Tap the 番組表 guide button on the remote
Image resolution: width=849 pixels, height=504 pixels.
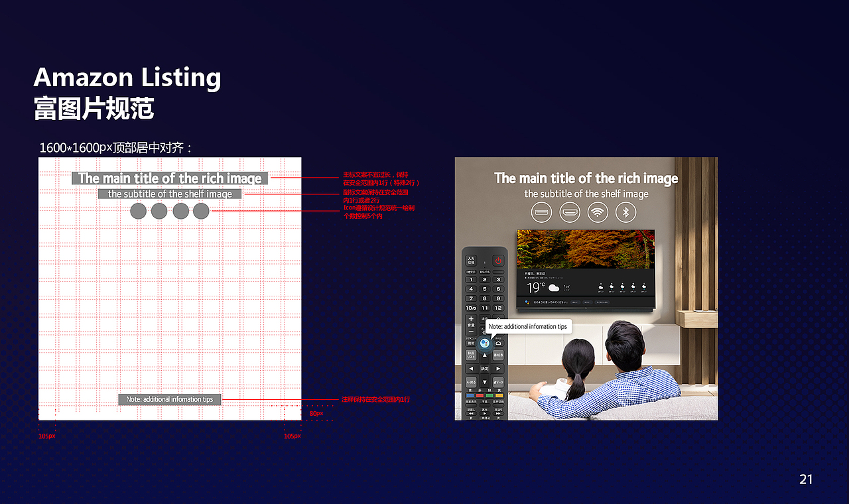point(498,354)
